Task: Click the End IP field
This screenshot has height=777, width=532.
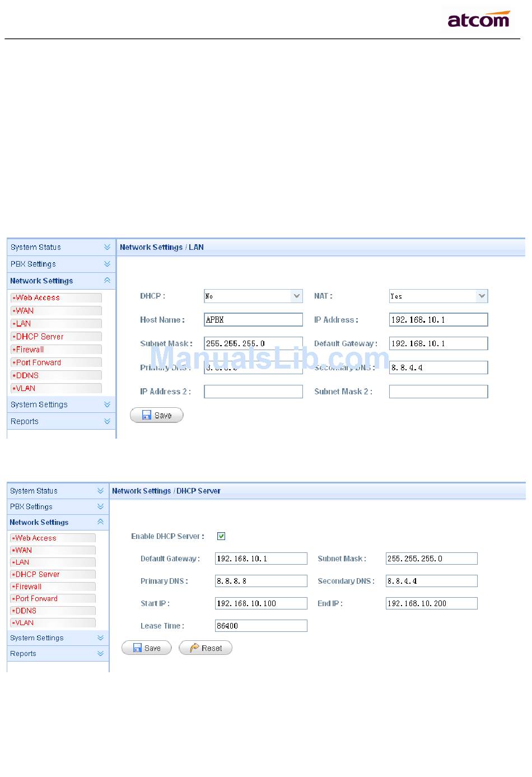Action: click(432, 603)
